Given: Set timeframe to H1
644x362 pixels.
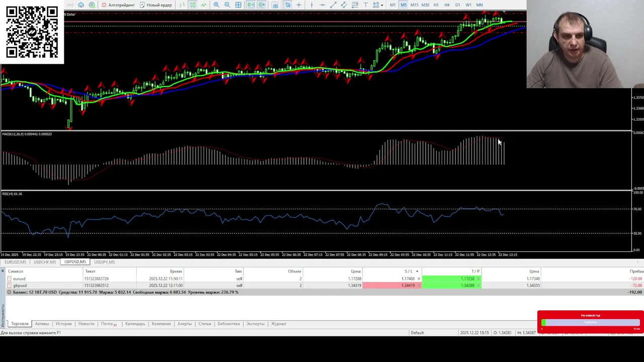Looking at the screenshot, I should [436, 5].
